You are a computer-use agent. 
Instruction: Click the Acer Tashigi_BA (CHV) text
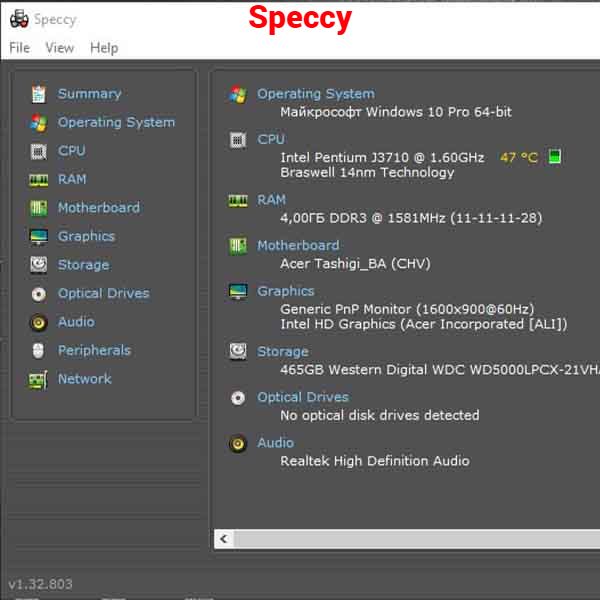[x=355, y=264]
